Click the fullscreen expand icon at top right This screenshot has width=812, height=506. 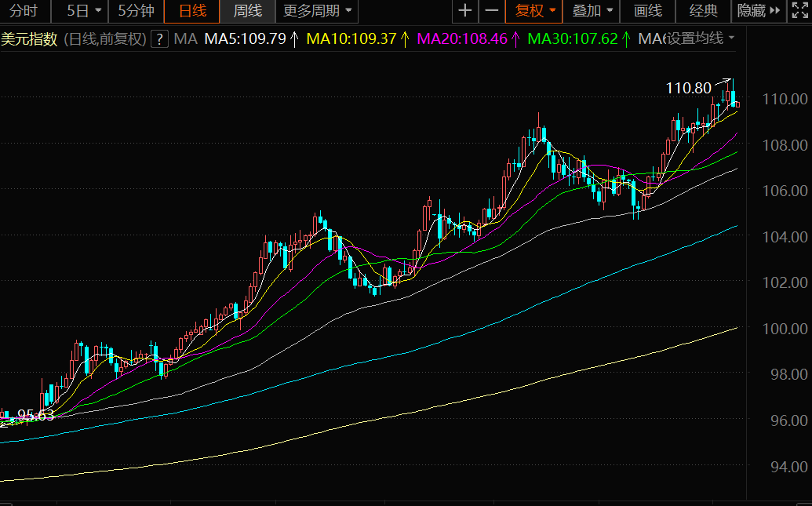coord(799,11)
